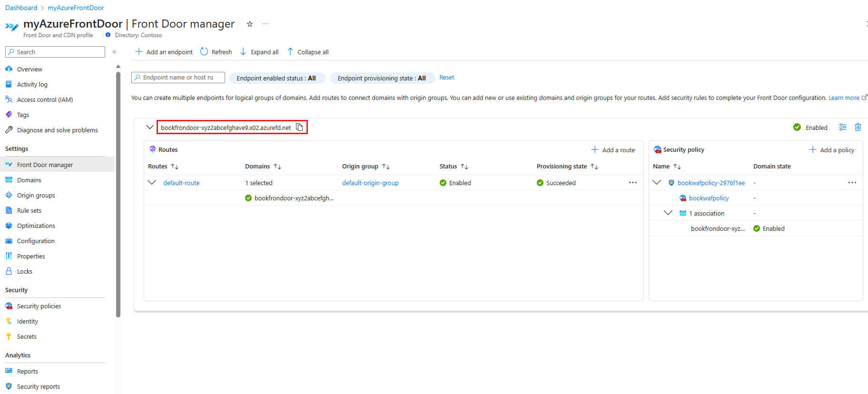Favorite this Front Door with star icon

(x=250, y=24)
